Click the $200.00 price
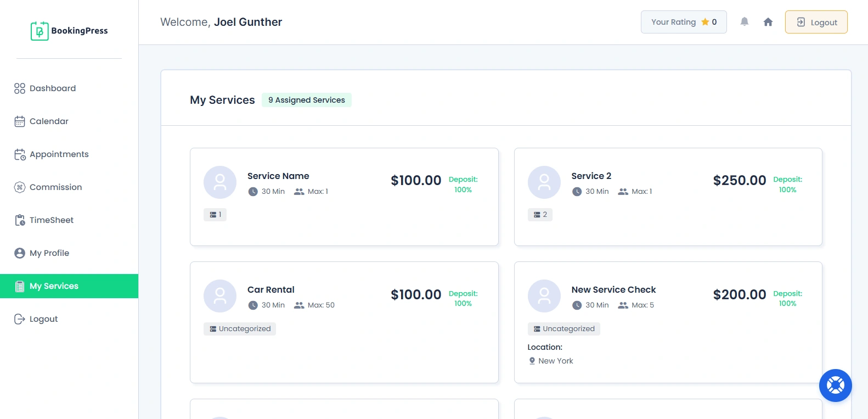The height and width of the screenshot is (419, 868). click(x=740, y=295)
